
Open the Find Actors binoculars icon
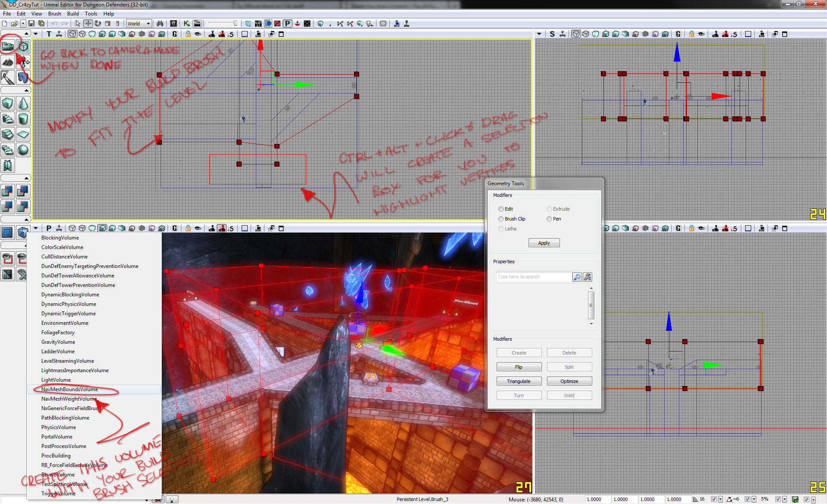(160, 23)
